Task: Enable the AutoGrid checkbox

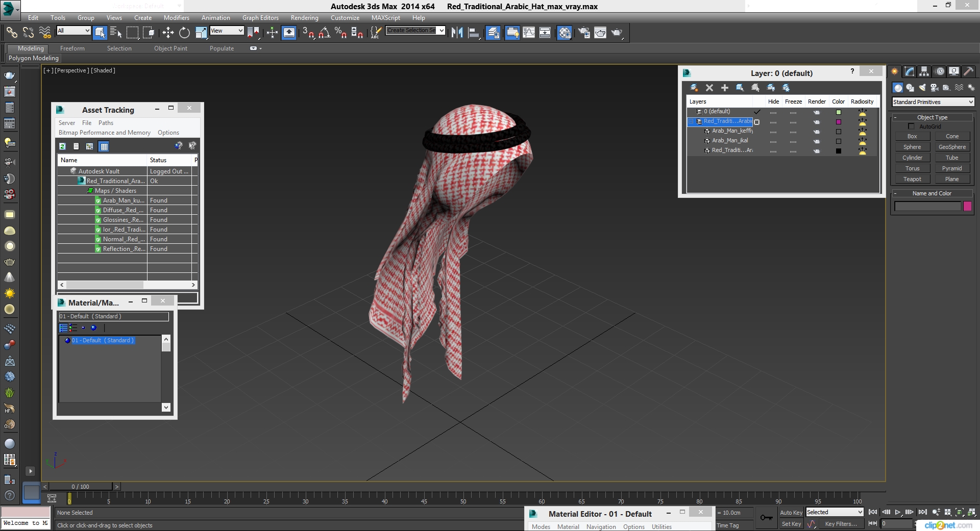Action: 911,126
